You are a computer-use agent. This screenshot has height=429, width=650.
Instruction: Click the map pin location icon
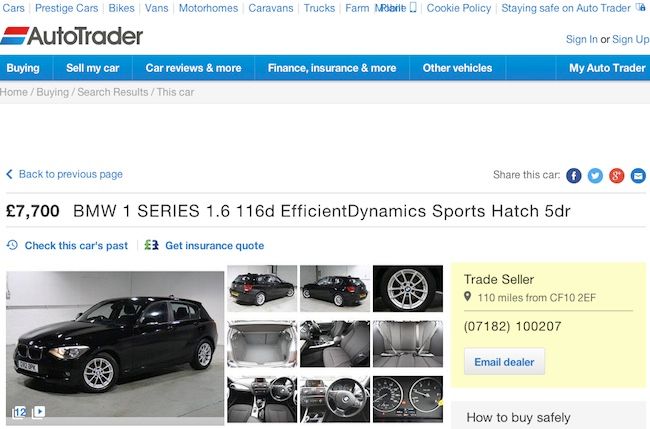point(468,297)
